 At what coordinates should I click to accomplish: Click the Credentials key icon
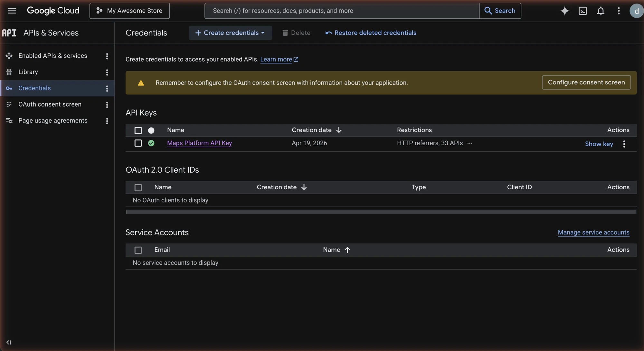coord(9,88)
